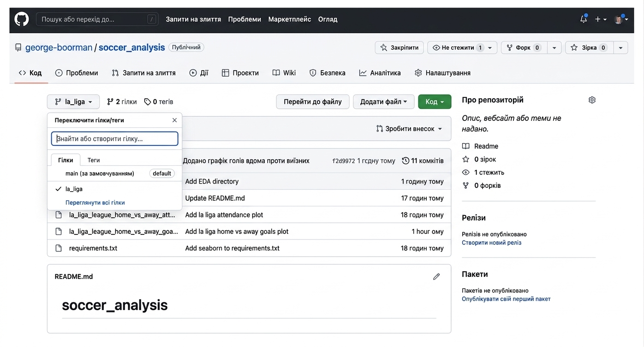This screenshot has height=347, width=644.
Task: Edit README with the pencil icon
Action: click(x=436, y=277)
